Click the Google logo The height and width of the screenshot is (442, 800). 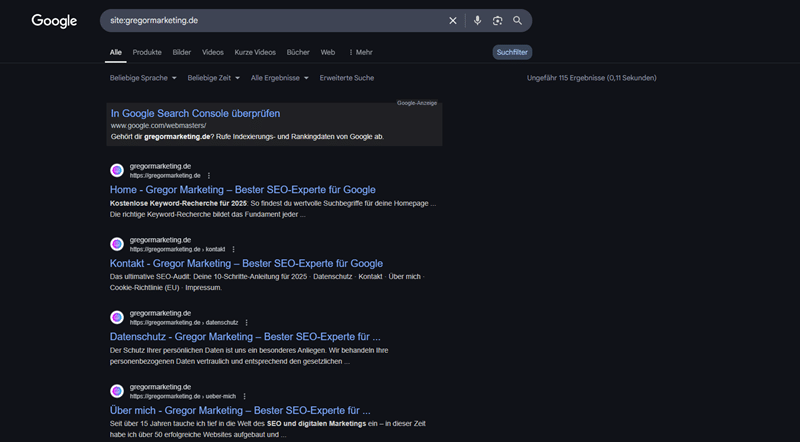tap(54, 21)
